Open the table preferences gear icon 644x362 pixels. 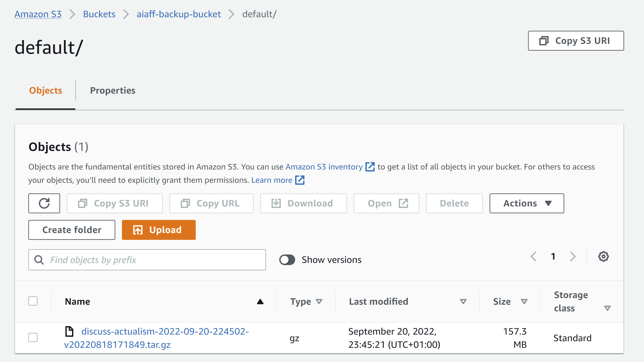coord(603,256)
